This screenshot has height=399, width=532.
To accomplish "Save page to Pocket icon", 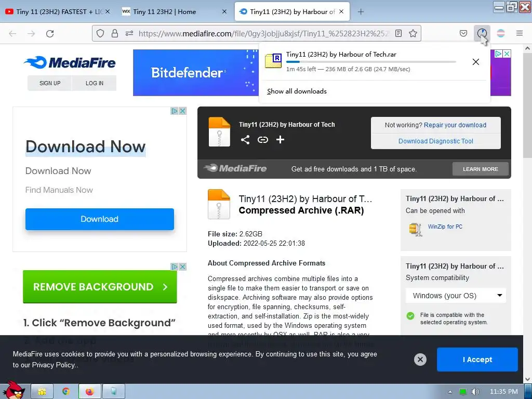I will (463, 33).
